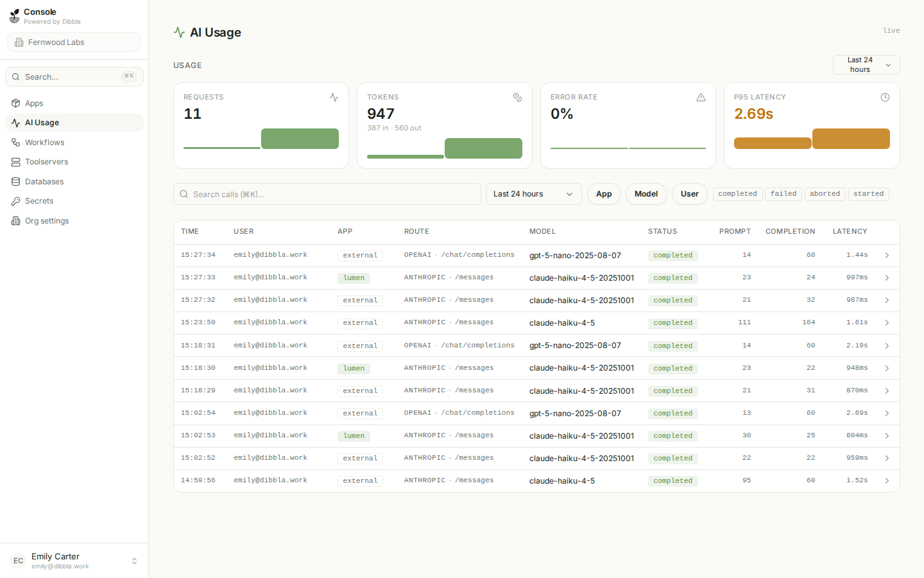924x578 pixels.
Task: Click the Error Rate warning triangle icon
Action: [701, 98]
